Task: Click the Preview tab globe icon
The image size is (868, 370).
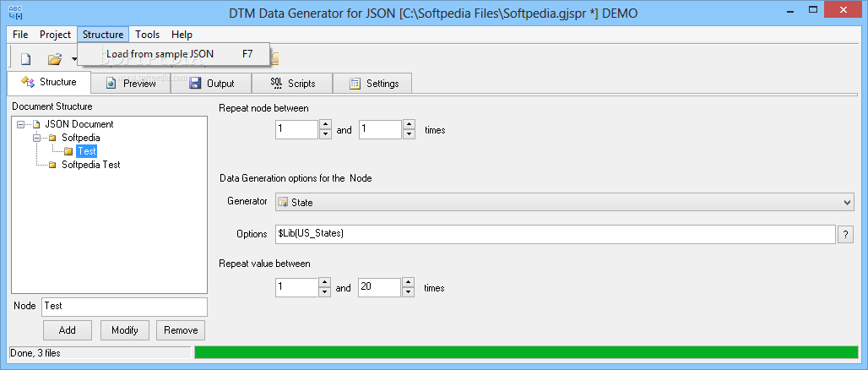Action: [x=111, y=84]
